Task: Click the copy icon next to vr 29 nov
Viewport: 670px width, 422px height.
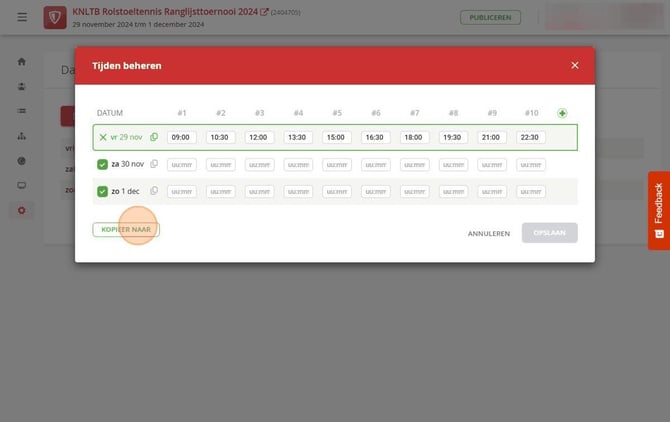Action: coord(154,137)
